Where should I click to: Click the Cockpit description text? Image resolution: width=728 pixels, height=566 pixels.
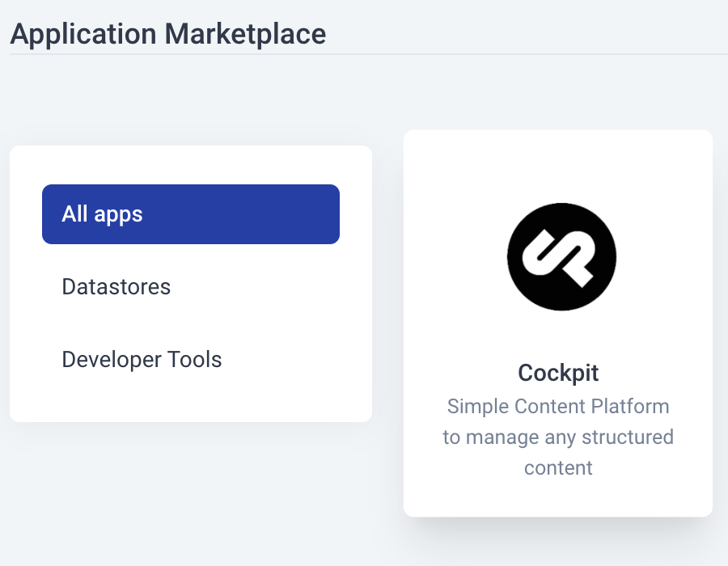point(558,437)
